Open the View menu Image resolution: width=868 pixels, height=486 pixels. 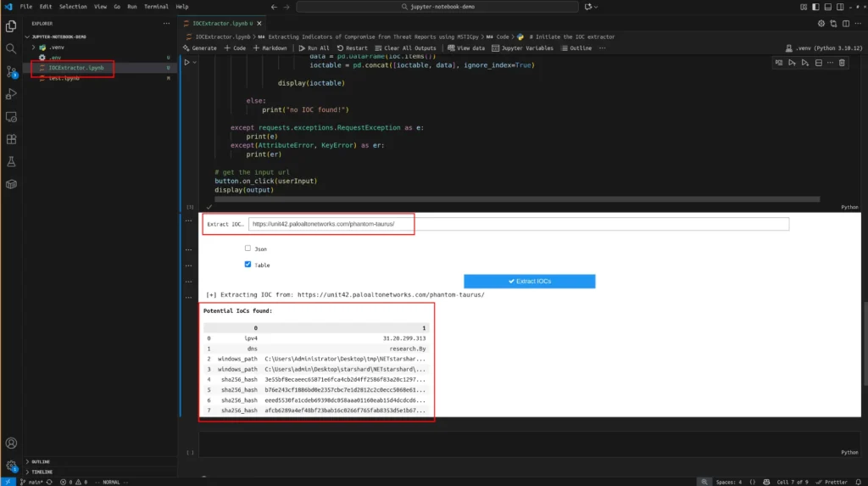coord(100,7)
